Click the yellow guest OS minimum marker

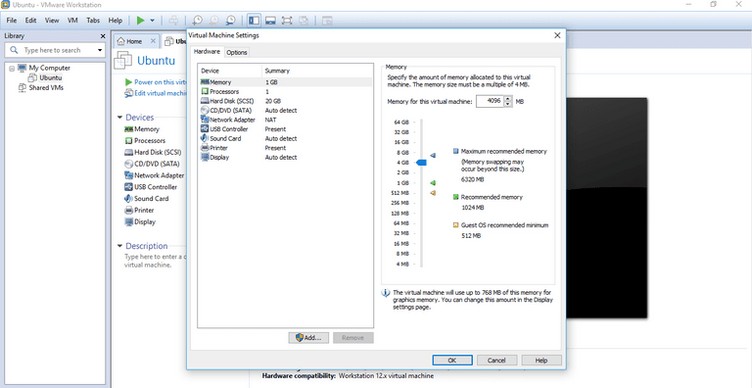pos(433,193)
